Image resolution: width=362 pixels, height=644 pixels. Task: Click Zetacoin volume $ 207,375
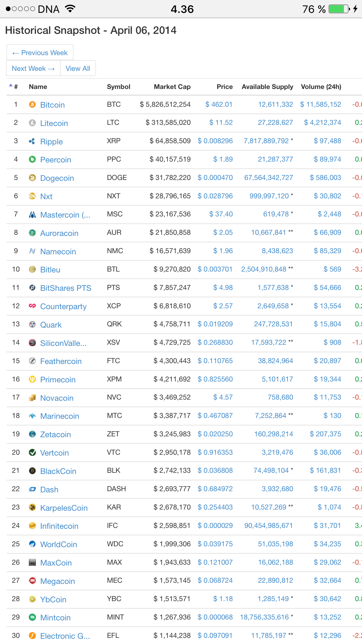click(326, 434)
